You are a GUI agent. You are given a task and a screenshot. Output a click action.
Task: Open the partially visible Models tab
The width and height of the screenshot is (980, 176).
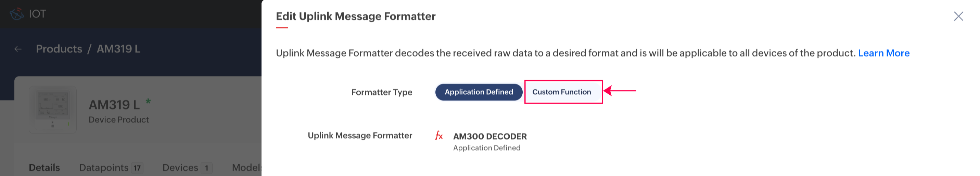tap(246, 168)
